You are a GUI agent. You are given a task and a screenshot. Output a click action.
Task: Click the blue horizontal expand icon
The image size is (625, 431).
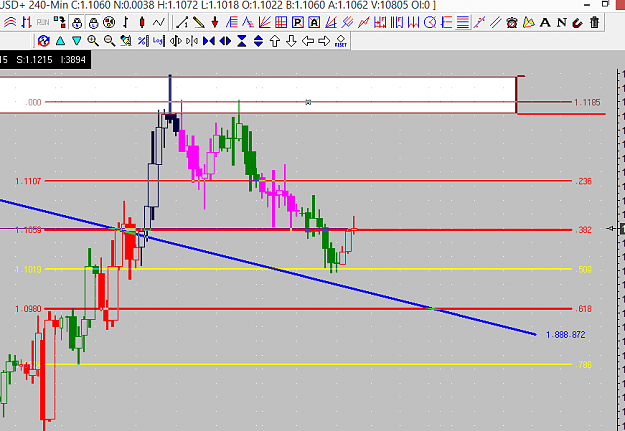tap(225, 41)
